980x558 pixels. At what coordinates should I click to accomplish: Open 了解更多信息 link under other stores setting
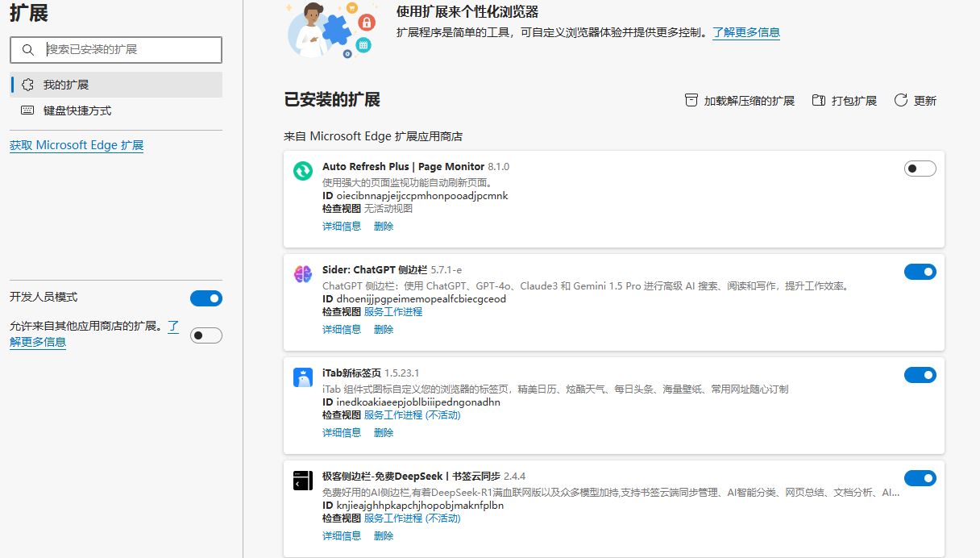(x=38, y=341)
